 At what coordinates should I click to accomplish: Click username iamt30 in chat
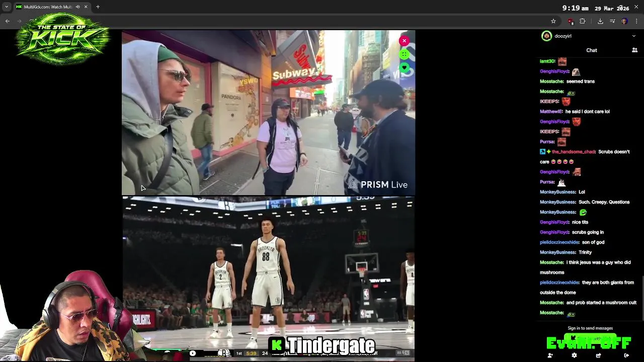click(x=547, y=61)
